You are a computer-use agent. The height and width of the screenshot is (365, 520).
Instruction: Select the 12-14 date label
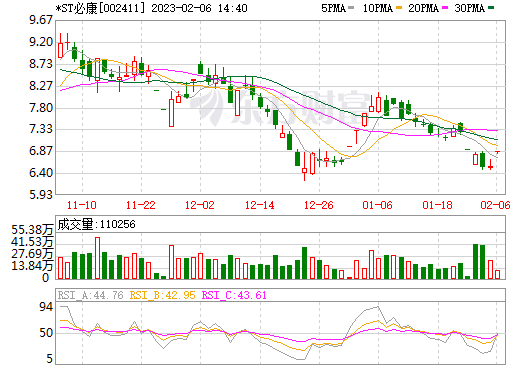click(x=260, y=205)
